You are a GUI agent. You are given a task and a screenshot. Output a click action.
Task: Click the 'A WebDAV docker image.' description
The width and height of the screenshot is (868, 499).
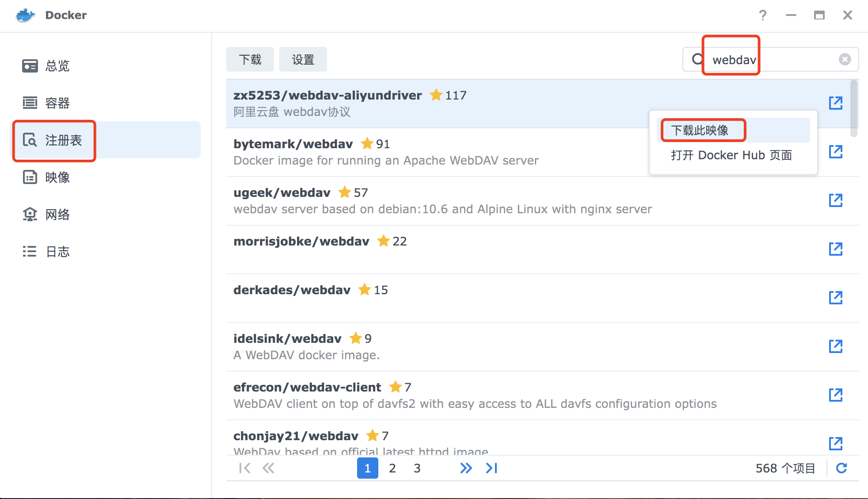(x=307, y=355)
